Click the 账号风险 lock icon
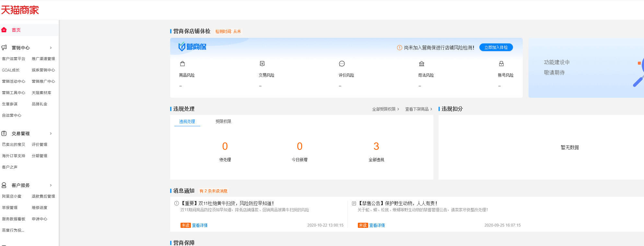Image resolution: width=644 pixels, height=246 pixels. coord(501,63)
